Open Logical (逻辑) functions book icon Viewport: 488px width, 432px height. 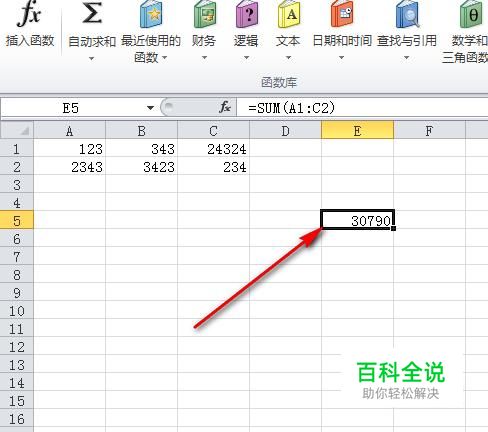pos(247,14)
